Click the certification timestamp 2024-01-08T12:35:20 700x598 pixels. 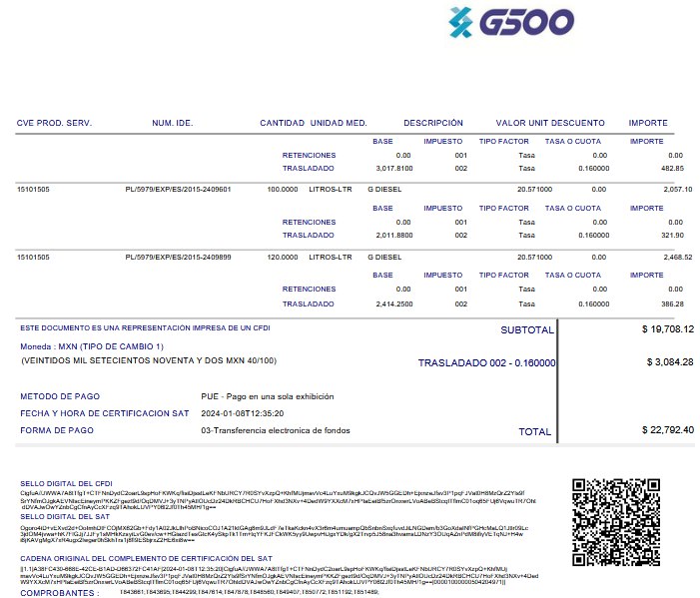point(243,412)
